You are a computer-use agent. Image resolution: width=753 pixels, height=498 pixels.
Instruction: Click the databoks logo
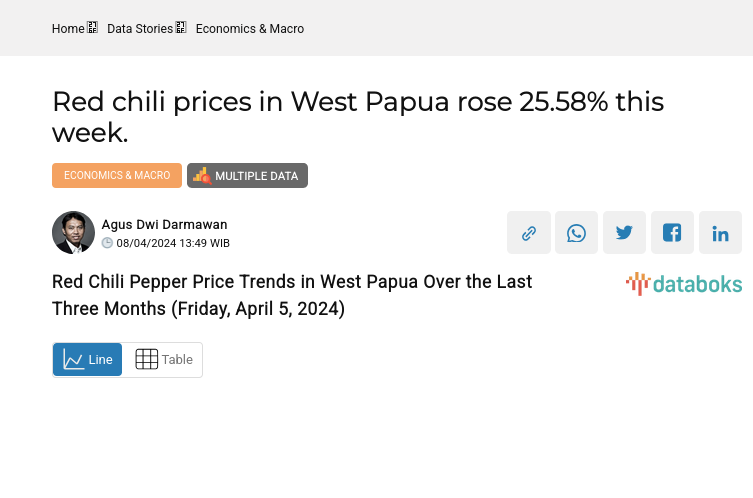(x=684, y=284)
